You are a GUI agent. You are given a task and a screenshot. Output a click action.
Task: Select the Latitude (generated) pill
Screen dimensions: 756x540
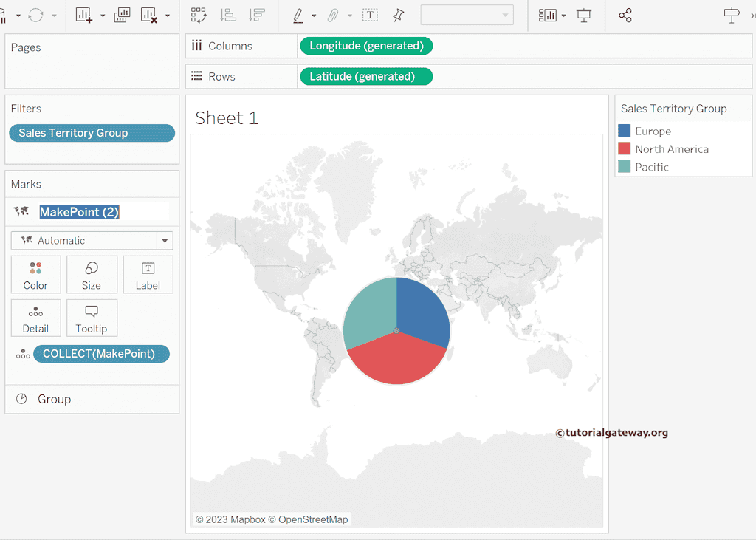366,76
